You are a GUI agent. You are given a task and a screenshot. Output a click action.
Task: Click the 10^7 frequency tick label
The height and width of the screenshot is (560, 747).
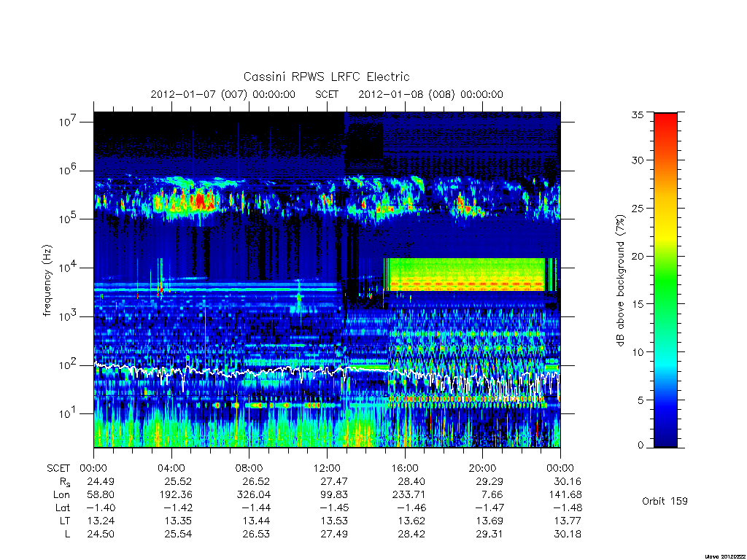pos(69,122)
